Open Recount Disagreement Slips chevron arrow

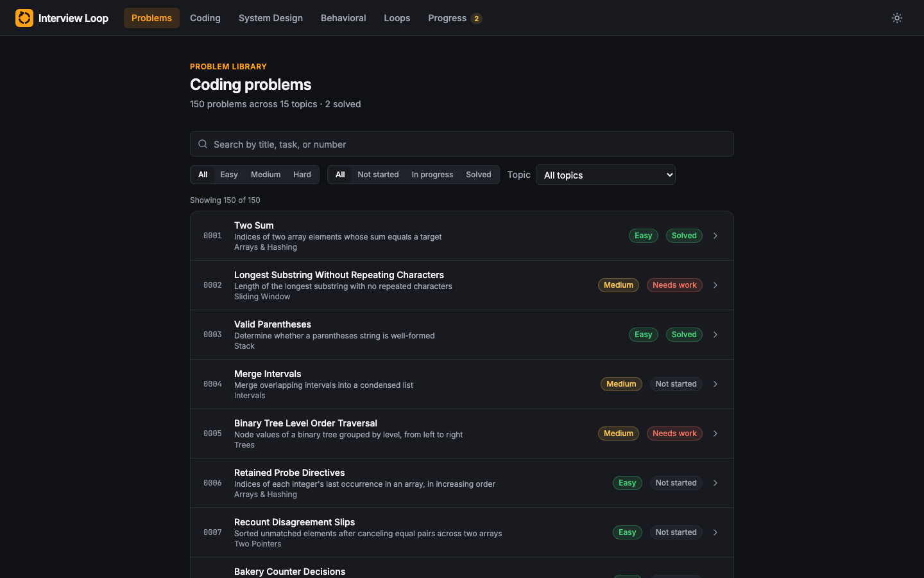tap(715, 532)
